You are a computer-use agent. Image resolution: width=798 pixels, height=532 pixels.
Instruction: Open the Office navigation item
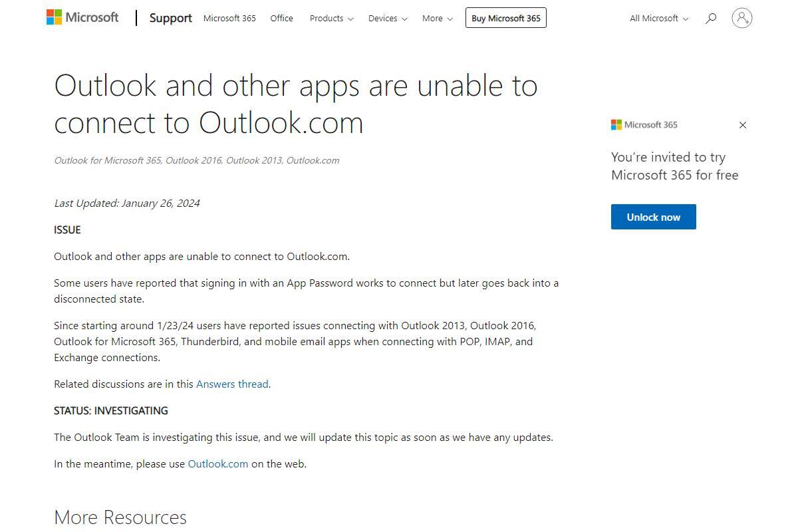(281, 19)
